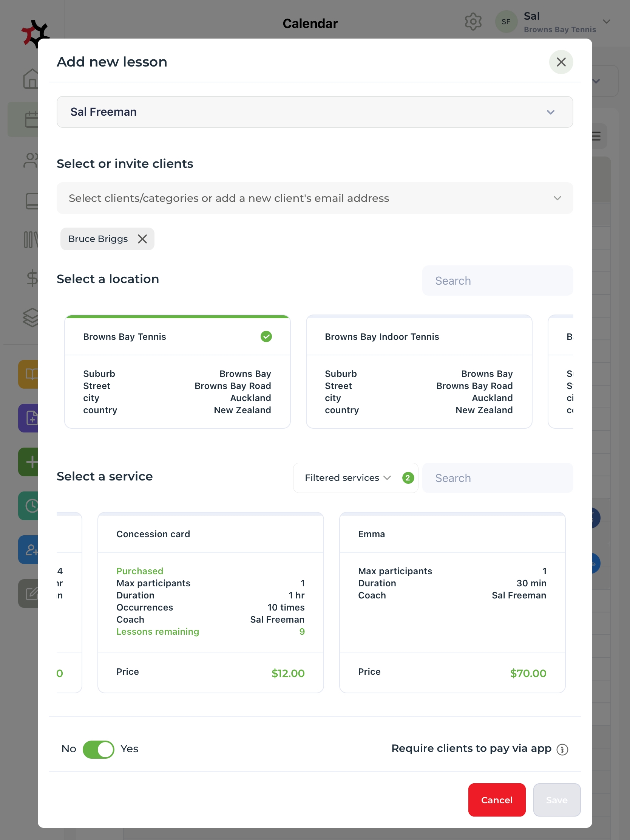Image resolution: width=630 pixels, height=840 pixels.
Task: Toggle Require clients to pay switch
Action: tap(98, 749)
